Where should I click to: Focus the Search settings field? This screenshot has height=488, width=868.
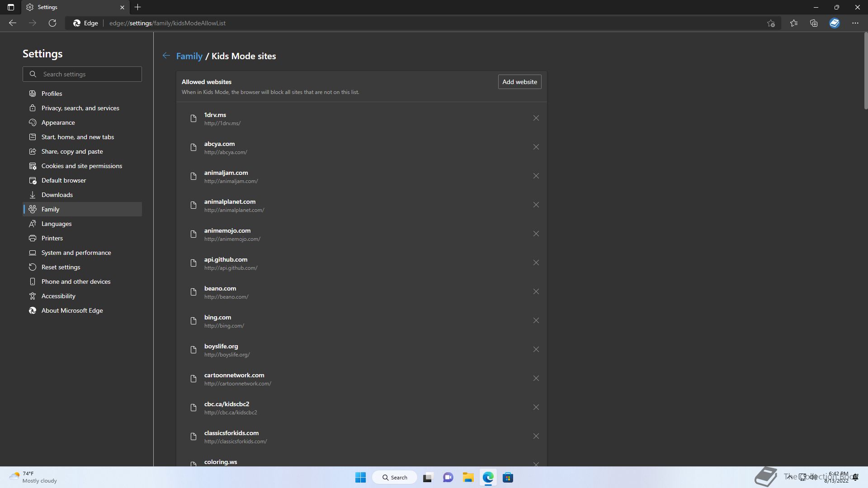[82, 74]
